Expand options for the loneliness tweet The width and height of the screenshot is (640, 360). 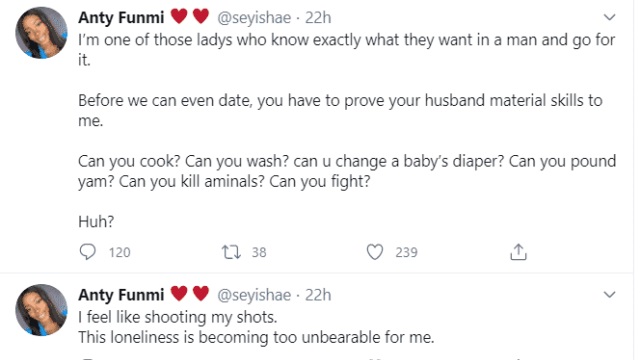[609, 294]
